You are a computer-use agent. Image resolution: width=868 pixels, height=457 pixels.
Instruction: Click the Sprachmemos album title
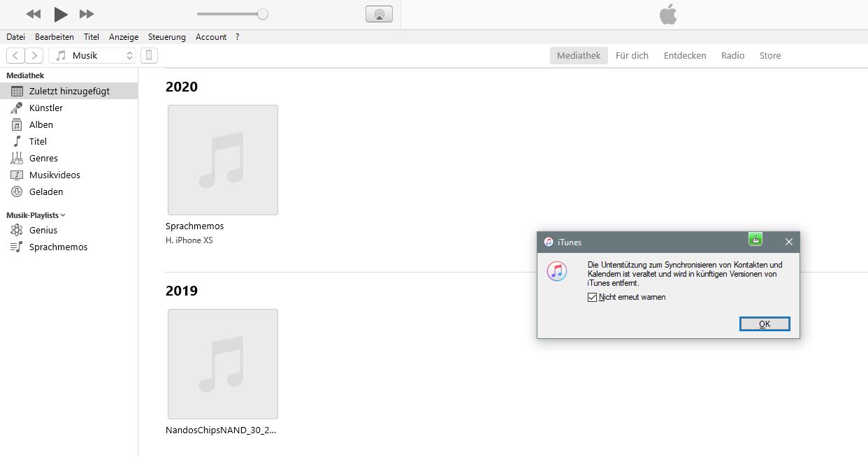(x=195, y=226)
